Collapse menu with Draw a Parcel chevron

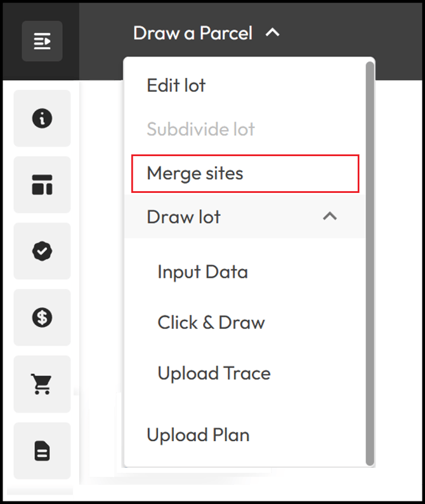[272, 32]
